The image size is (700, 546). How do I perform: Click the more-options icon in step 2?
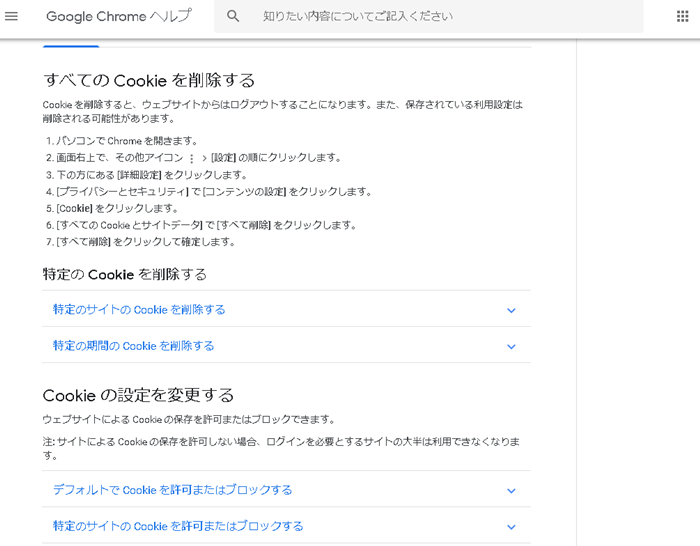(192, 158)
